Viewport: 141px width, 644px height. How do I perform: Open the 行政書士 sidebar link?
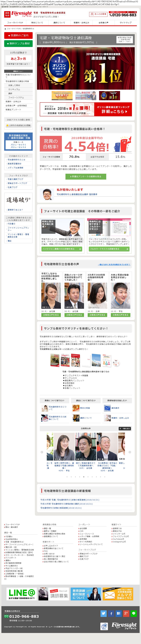click(11, 224)
